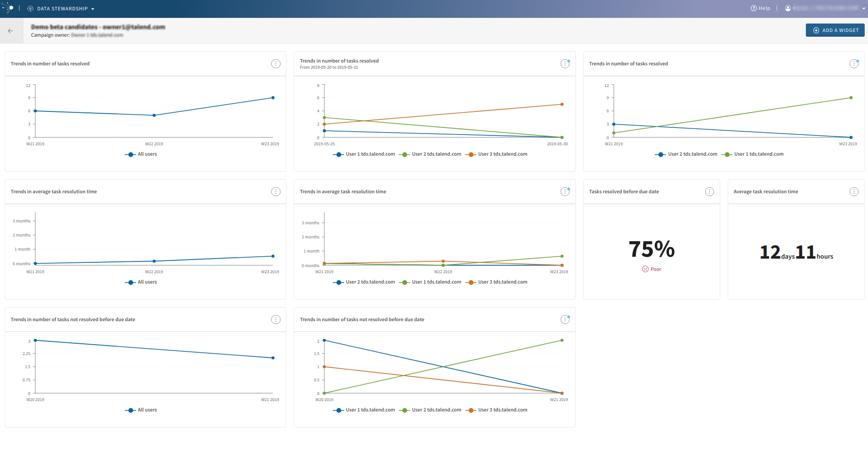The height and width of the screenshot is (450, 868).
Task: Open menu of per-user not resolved before due date widget
Action: click(565, 320)
